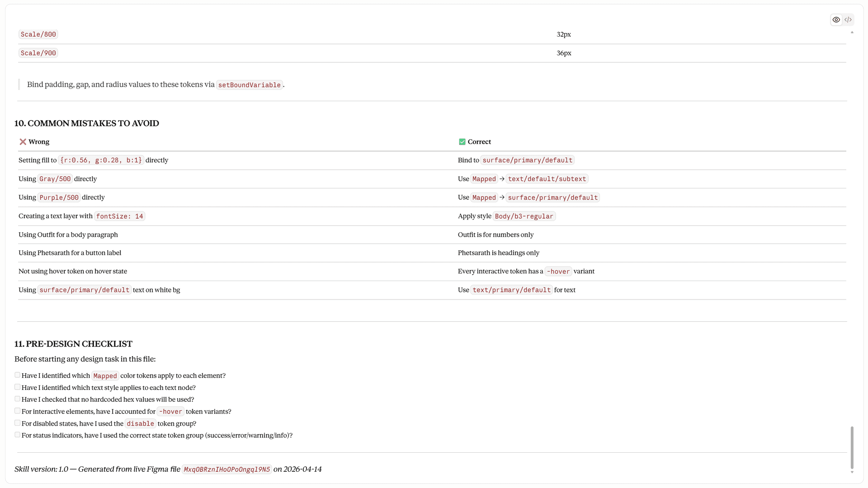This screenshot has height=488, width=868.
Task: Click the 11. PRE-DESIGN CHECKLIST heading
Action: [x=73, y=344]
